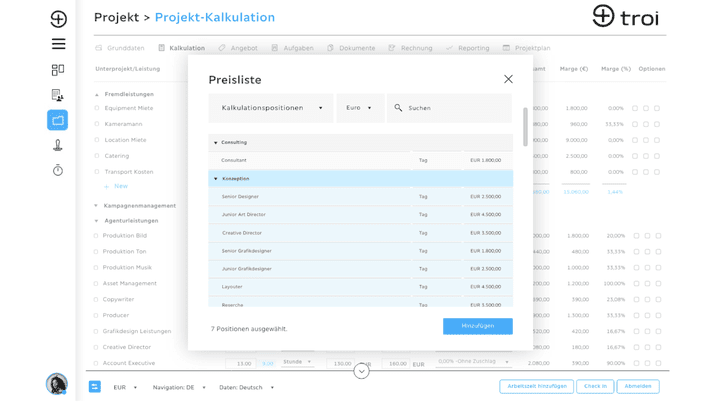
Task: Click the Preisliste dialog scrollbar
Action: pyautogui.click(x=525, y=127)
